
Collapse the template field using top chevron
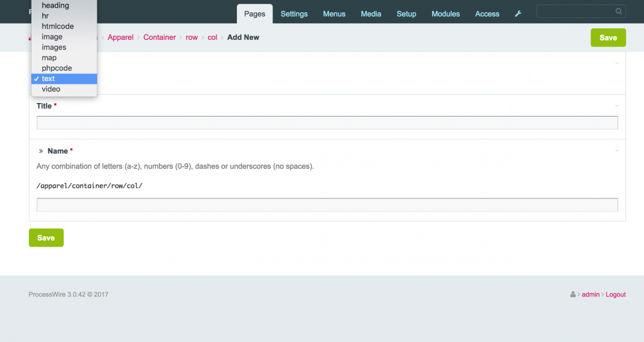tap(617, 63)
